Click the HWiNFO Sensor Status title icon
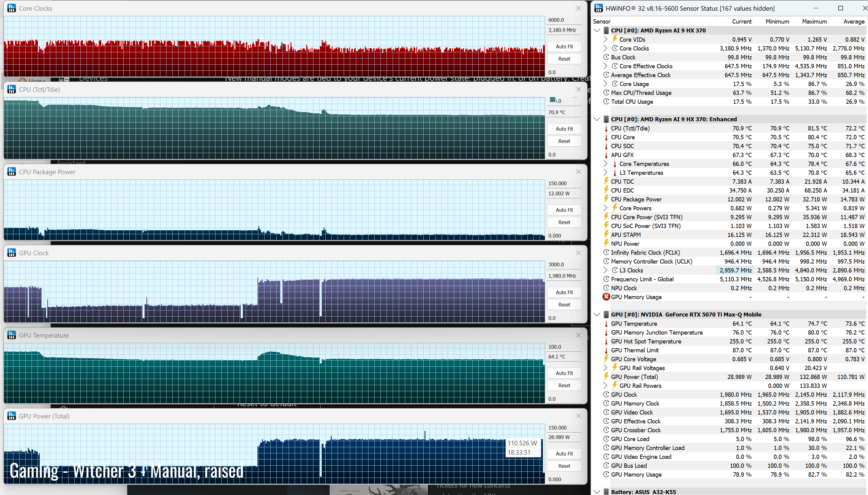Screen dimensions: 868x495 (598, 8)
